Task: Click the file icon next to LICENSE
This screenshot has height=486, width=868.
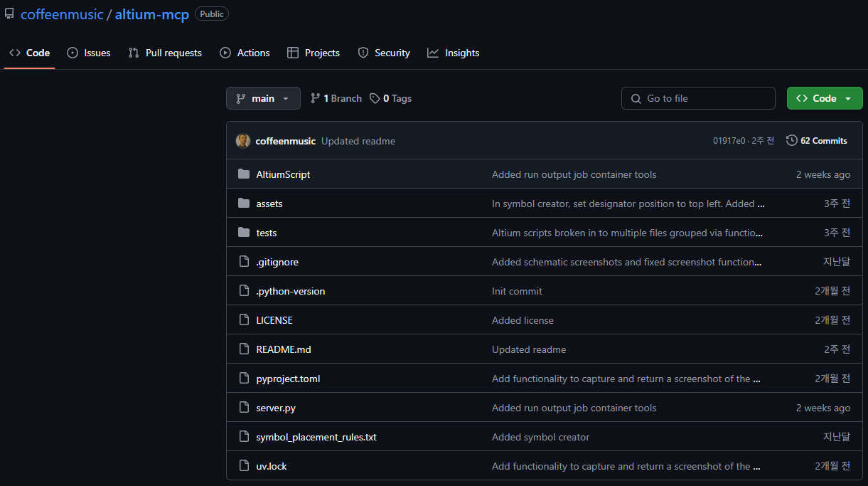Action: coord(244,320)
